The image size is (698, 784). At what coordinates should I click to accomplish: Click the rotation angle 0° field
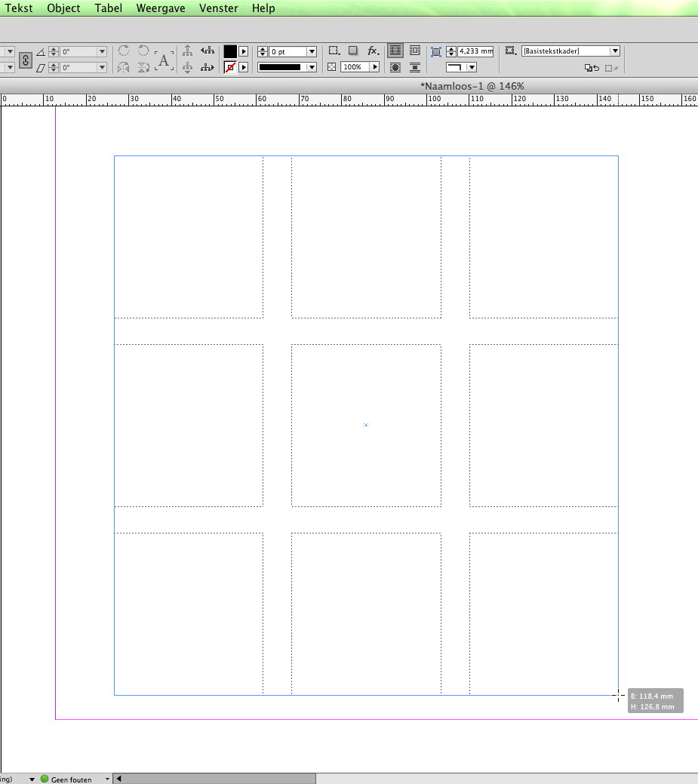coord(78,51)
